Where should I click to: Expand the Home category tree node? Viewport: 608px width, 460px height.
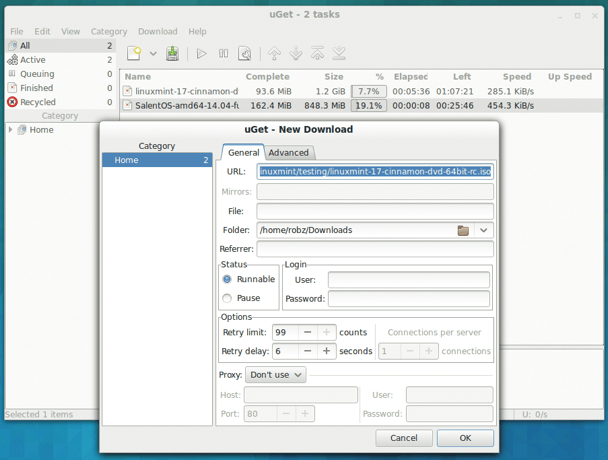pos(10,130)
